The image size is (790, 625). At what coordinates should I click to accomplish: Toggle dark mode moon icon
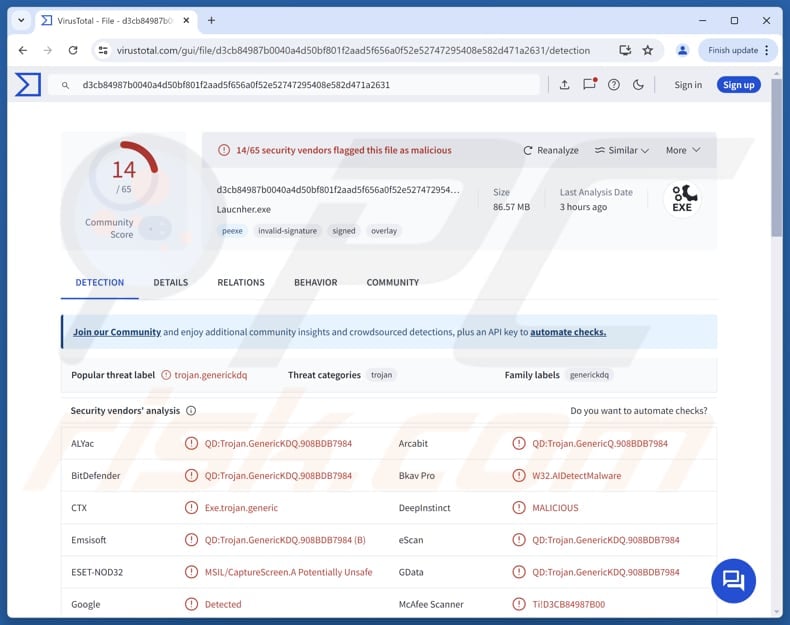coord(639,85)
